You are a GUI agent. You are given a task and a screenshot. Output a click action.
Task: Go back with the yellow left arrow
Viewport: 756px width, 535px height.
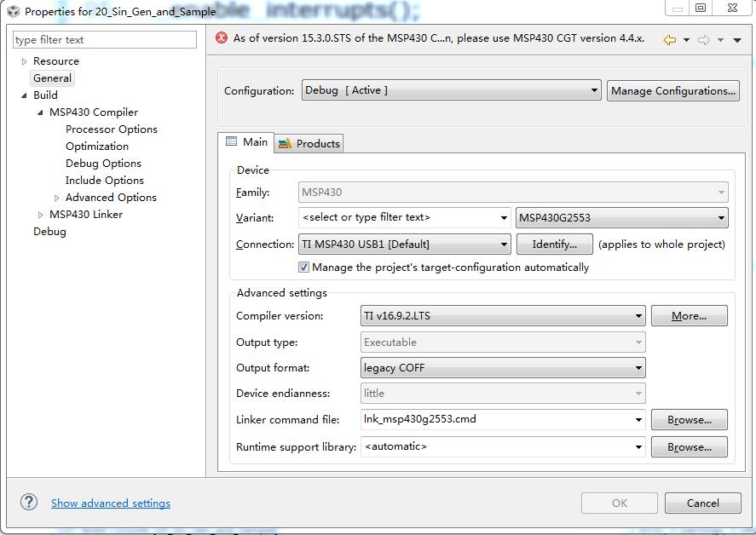(670, 40)
